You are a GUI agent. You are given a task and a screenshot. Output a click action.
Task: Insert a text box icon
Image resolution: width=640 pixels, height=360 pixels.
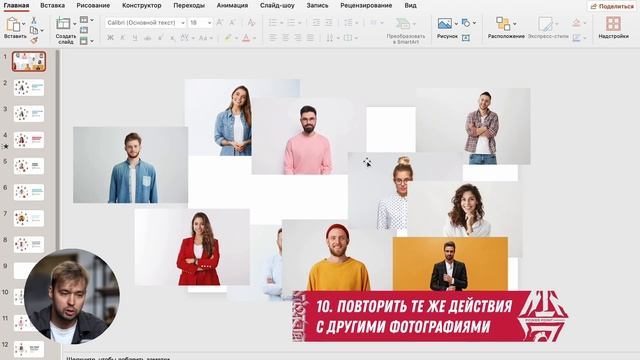[x=466, y=38]
